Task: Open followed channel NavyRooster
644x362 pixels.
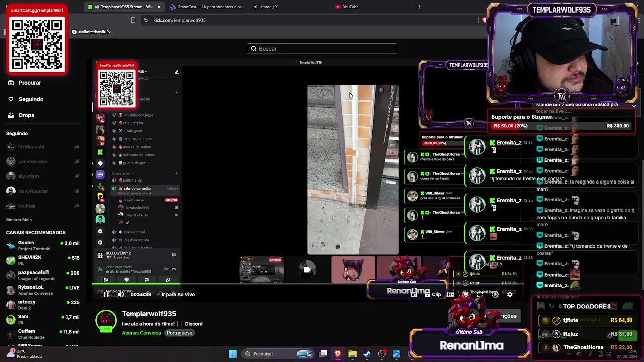Action: pos(43,191)
